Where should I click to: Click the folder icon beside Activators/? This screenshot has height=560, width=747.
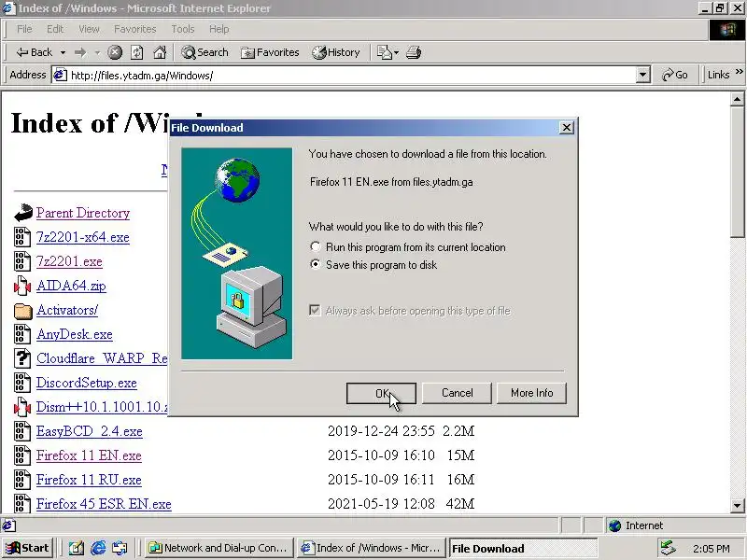coord(22,311)
